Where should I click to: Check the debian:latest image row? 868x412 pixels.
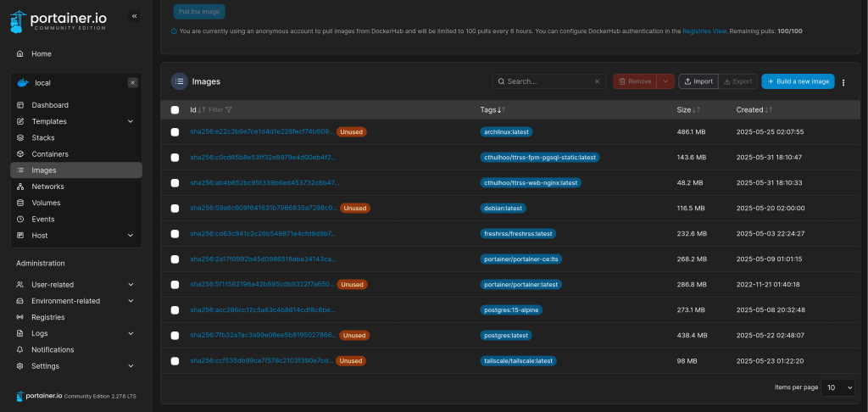[175, 209]
